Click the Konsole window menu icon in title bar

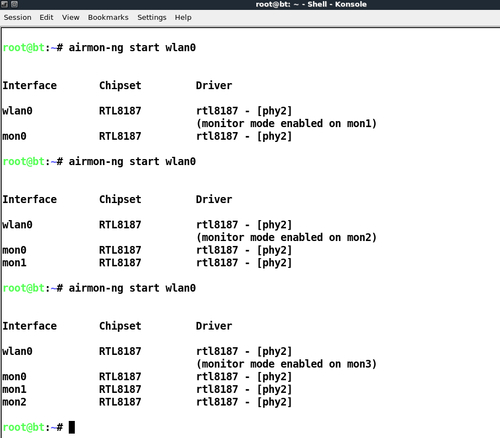(4, 4)
